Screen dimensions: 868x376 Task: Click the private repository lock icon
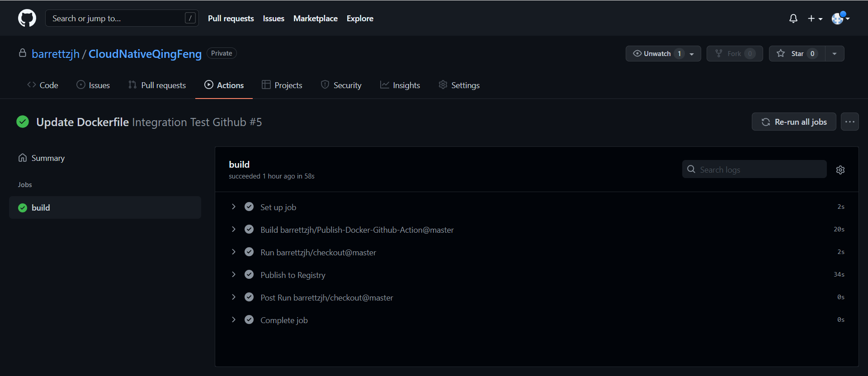(x=23, y=53)
